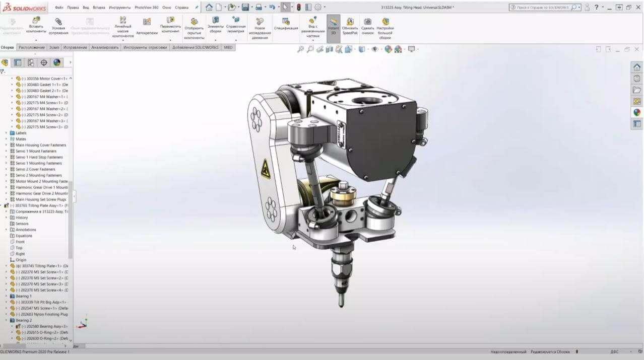Open the Файл menu
The image size is (644, 360).
click(x=59, y=8)
